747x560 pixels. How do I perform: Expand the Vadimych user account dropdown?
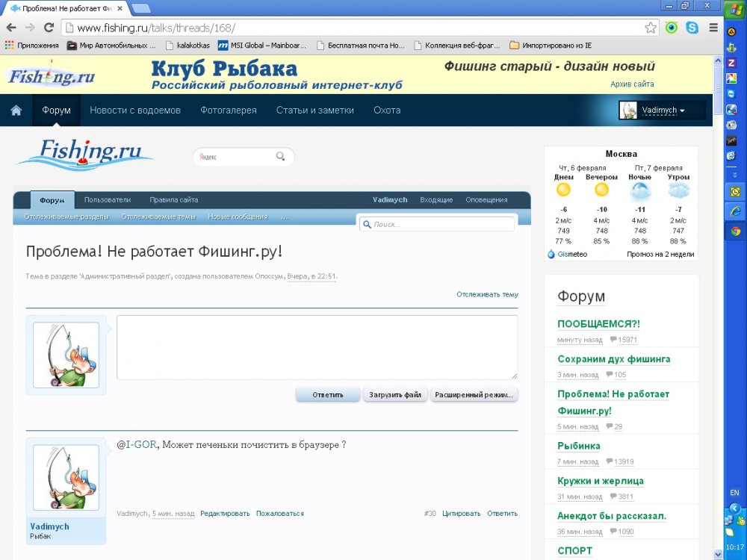point(662,111)
